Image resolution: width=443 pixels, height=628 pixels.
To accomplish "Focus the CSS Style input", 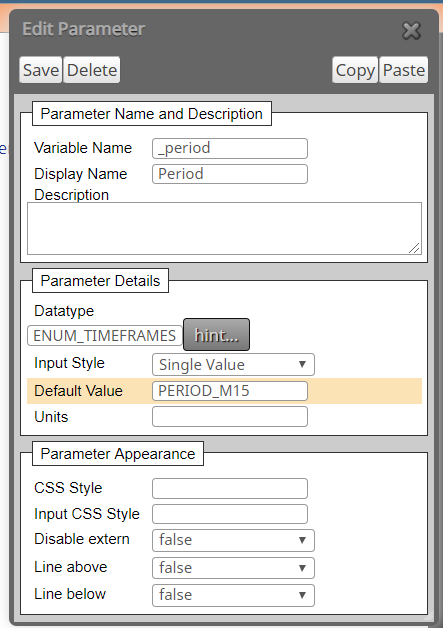I will [x=230, y=488].
